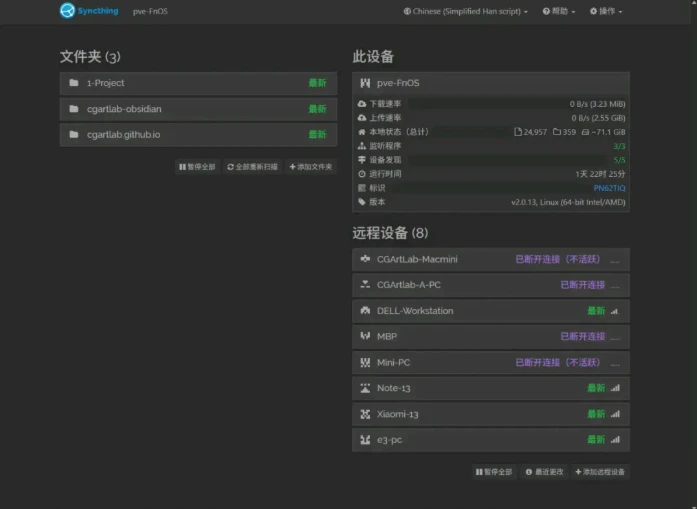This screenshot has height=509, width=697.
Task: Click the 添加文件夹 add folder button
Action: (x=311, y=167)
